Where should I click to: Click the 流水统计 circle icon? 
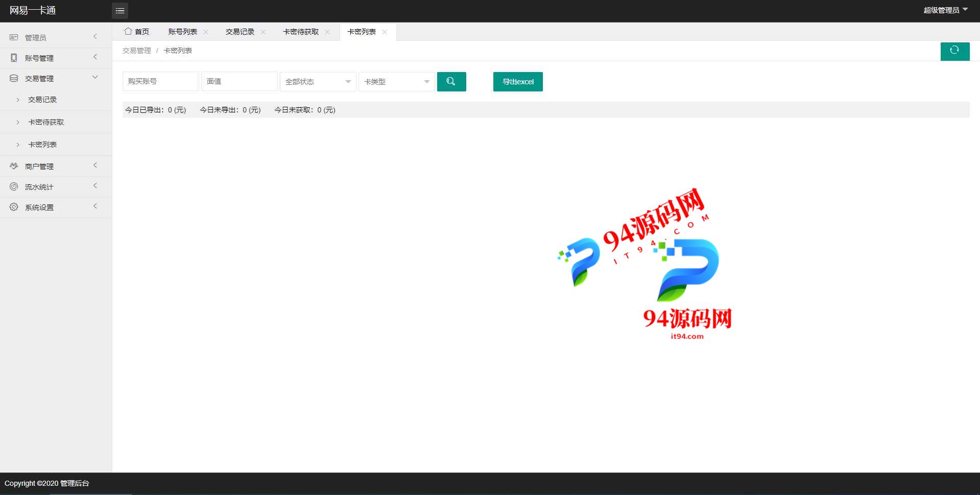[14, 186]
